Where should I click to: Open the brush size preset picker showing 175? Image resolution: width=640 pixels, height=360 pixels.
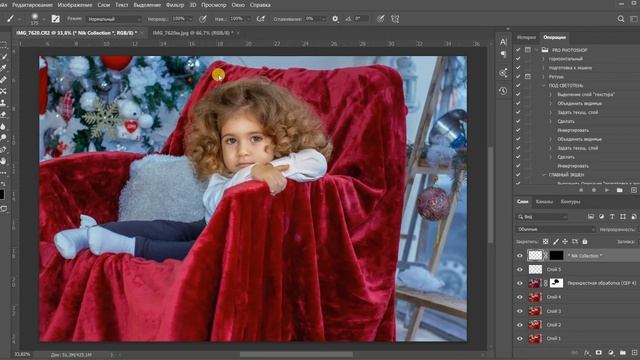(x=35, y=19)
